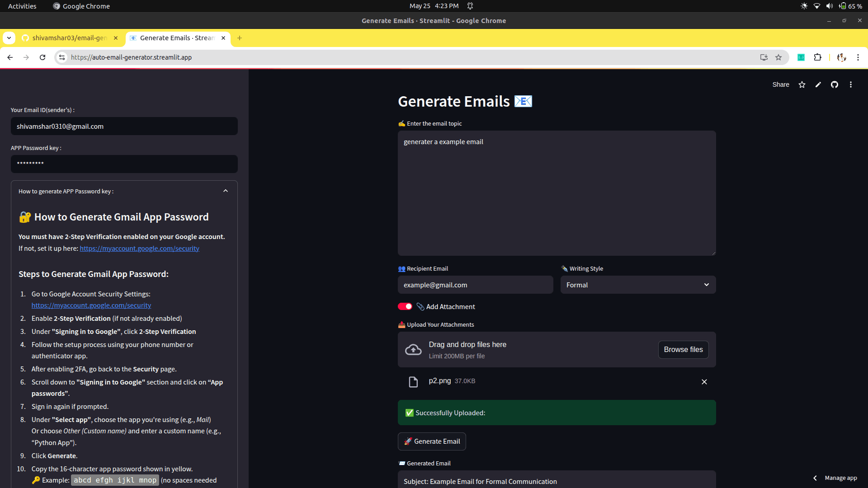Install the web app from the address bar

point(764,57)
